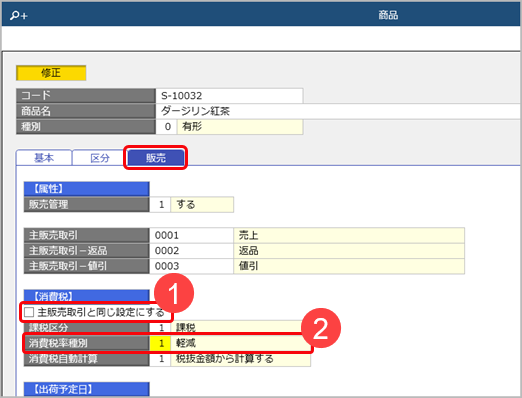Click the 【出荷予定日】 section header
Viewport: 522px width, 398px height.
coord(86,389)
